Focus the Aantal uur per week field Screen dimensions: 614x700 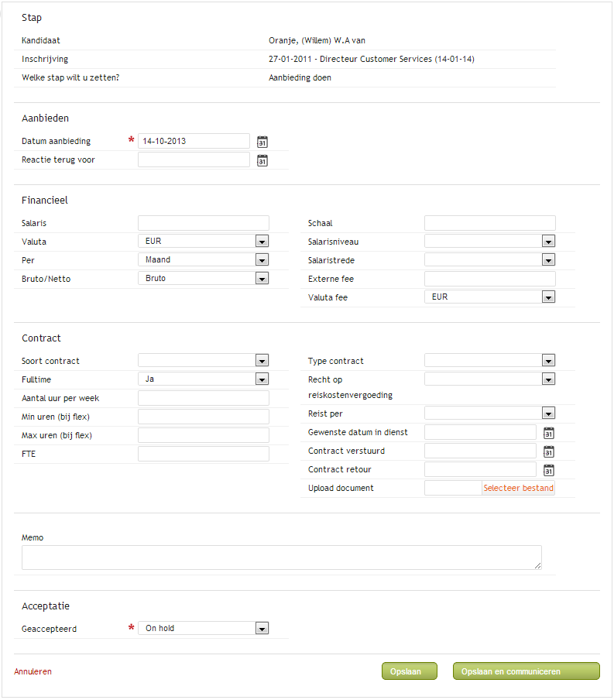(x=204, y=398)
